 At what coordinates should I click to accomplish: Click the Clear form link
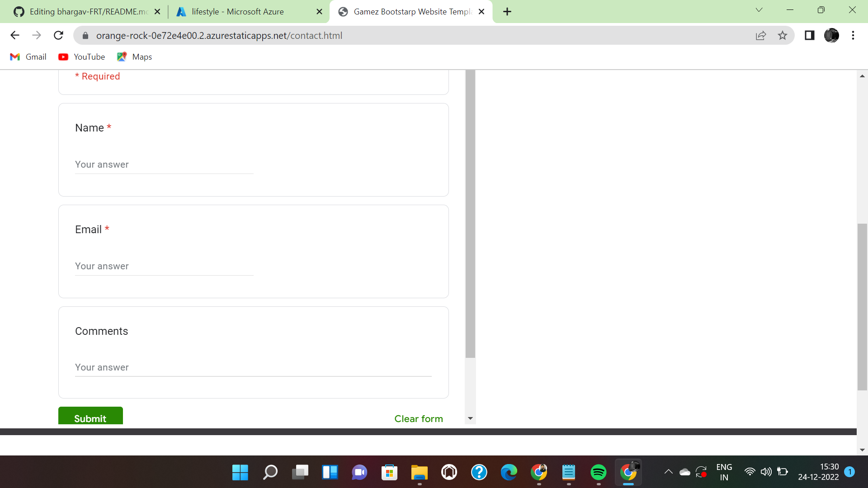[x=419, y=419]
